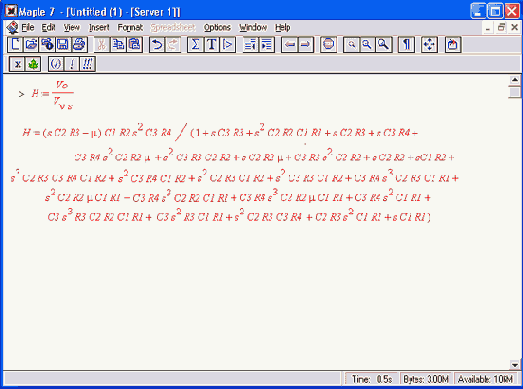Viewport: 523px width, 389px height.
Task: Toggle nonprinting characters paragraph icon
Action: (406, 45)
